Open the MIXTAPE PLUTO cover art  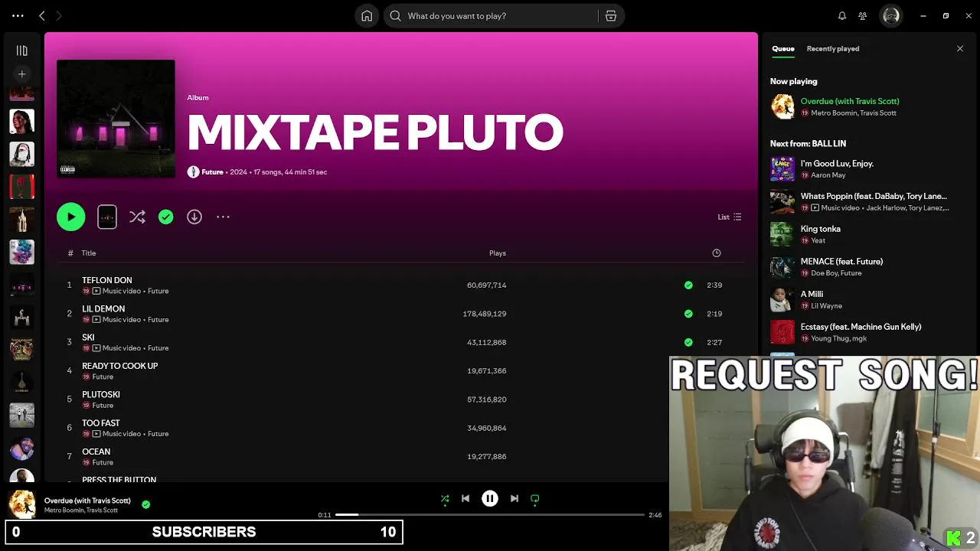[116, 119]
